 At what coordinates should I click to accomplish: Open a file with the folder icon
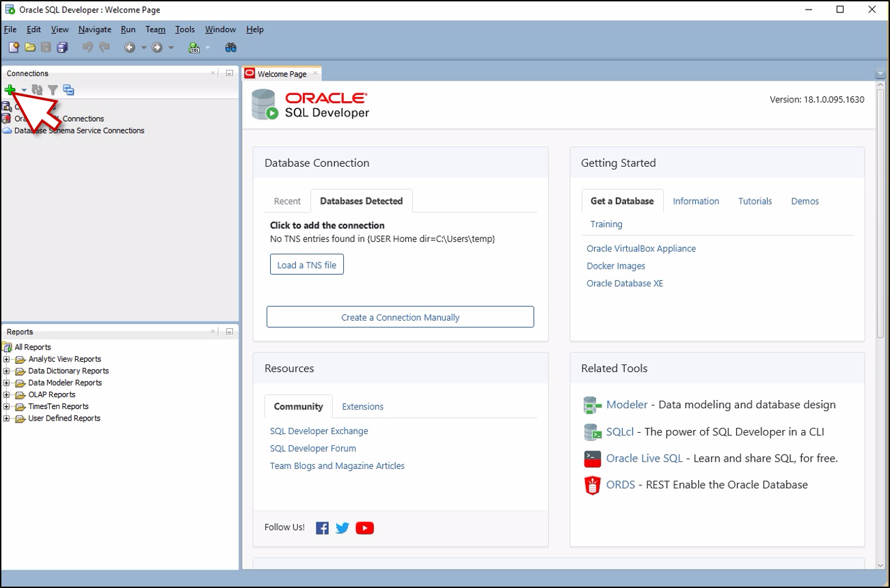pyautogui.click(x=30, y=47)
